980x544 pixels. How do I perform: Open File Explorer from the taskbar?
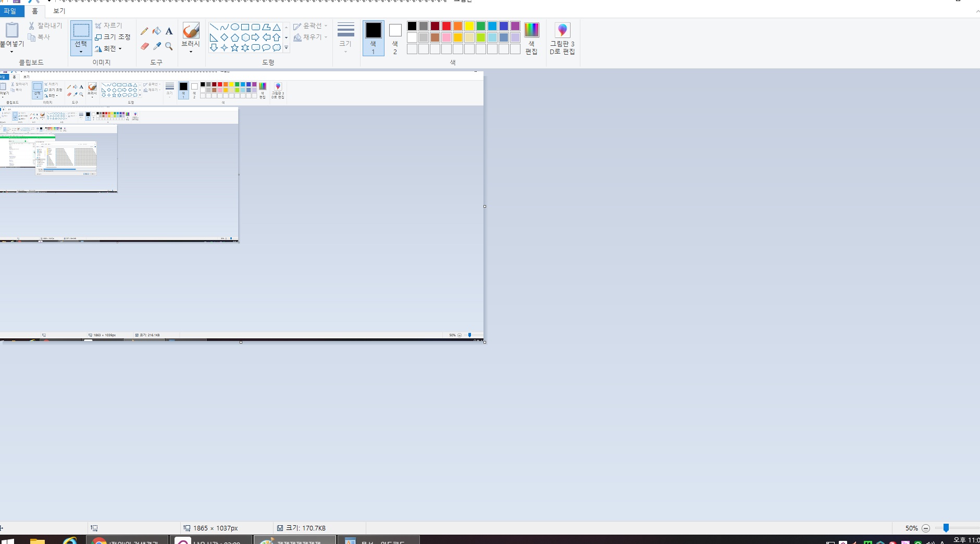pyautogui.click(x=38, y=540)
